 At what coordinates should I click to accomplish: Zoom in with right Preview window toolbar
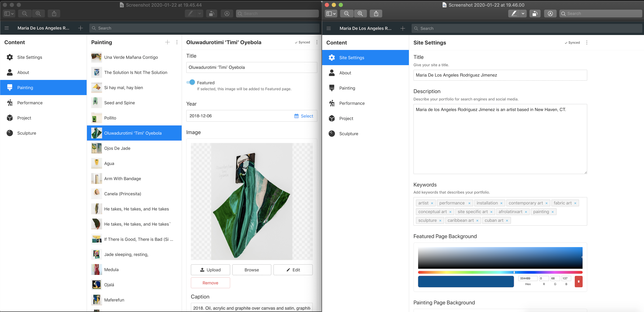coord(360,14)
